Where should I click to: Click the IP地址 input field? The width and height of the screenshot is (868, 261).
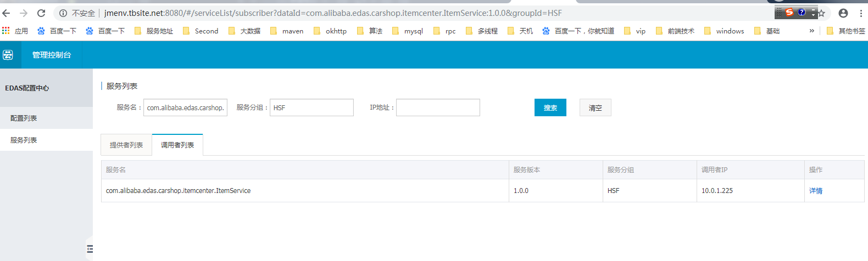tap(438, 107)
